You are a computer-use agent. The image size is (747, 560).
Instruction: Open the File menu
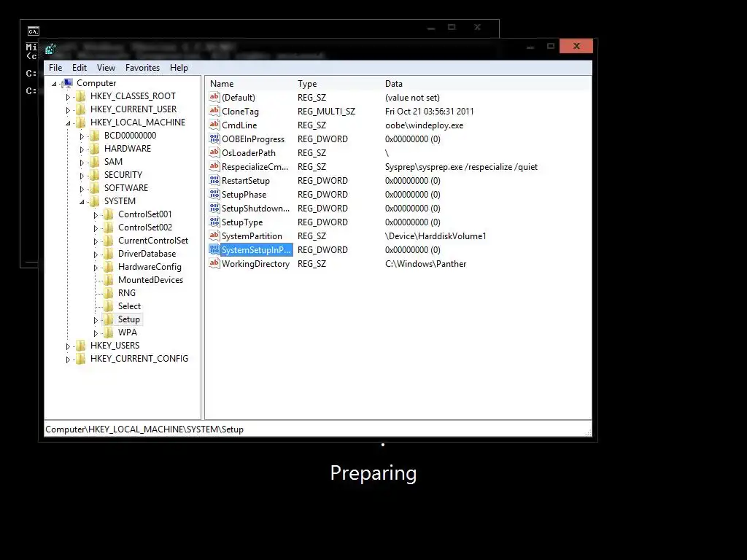click(x=55, y=68)
